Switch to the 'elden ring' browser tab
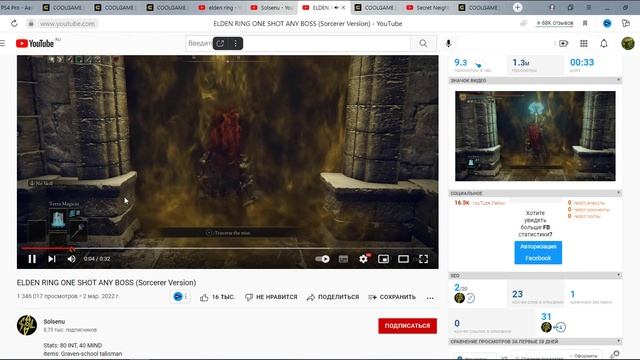Screen dimensions: 640x360 coord(220,8)
